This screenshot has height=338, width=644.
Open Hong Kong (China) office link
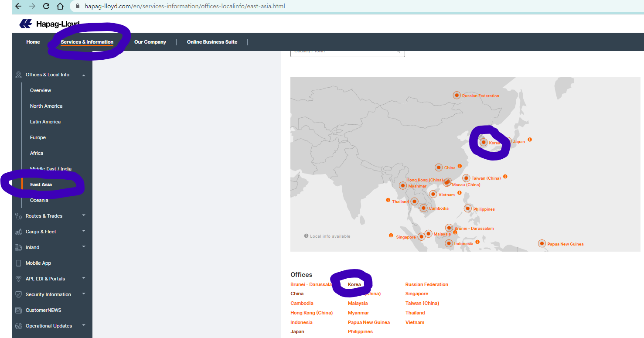(x=311, y=313)
